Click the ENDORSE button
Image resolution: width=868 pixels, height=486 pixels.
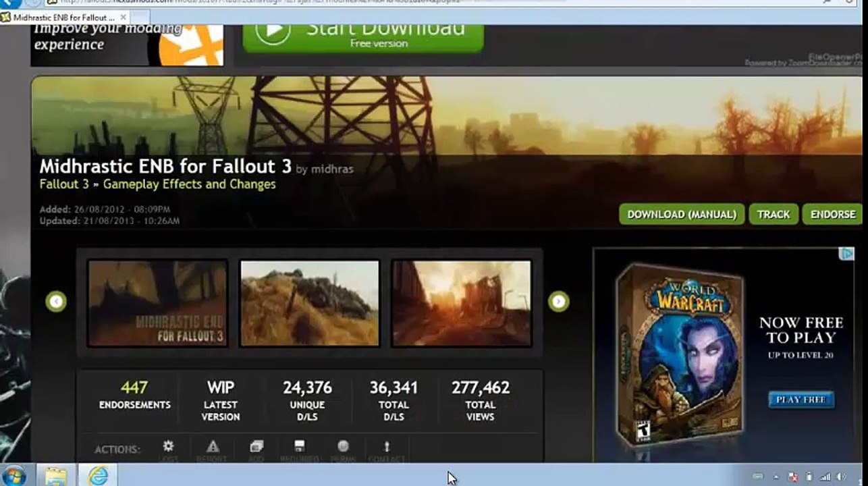[x=832, y=214]
